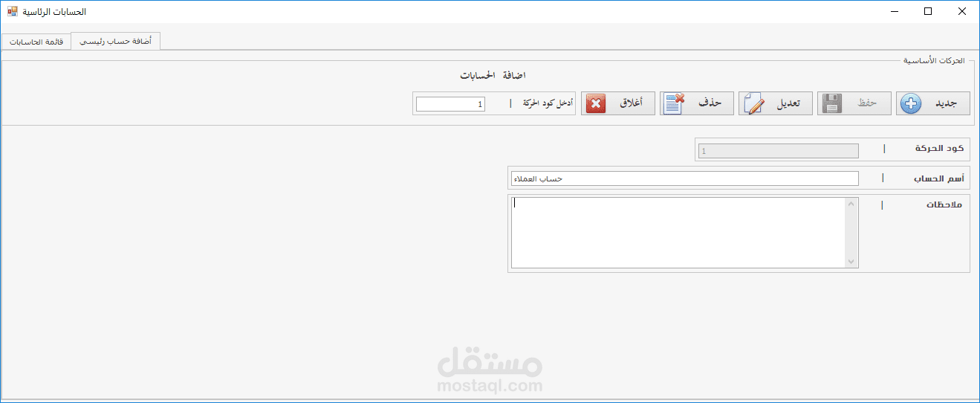
Task: Click the أسم الحساب label
Action: (x=938, y=178)
